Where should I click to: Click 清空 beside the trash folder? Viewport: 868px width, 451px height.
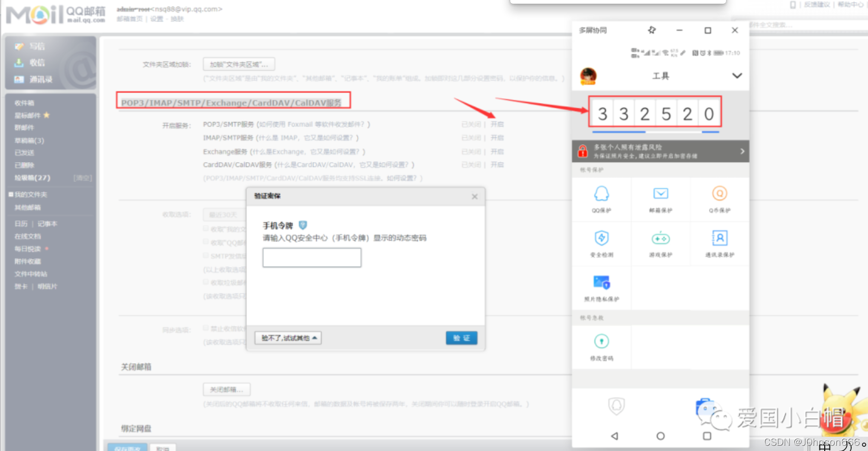(82, 178)
